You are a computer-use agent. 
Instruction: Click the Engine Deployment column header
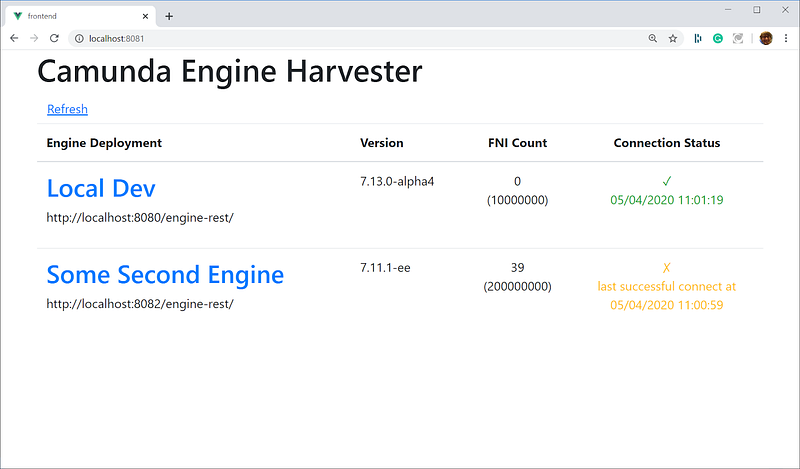pos(104,143)
